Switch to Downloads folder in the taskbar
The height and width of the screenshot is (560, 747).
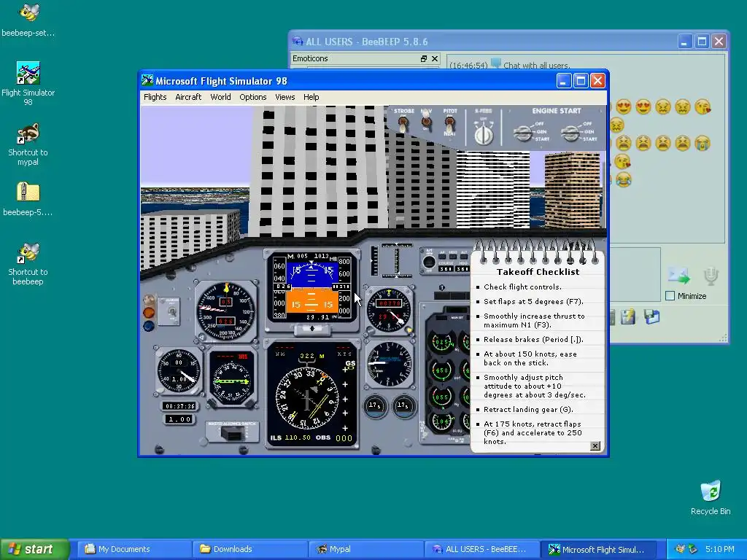250,549
